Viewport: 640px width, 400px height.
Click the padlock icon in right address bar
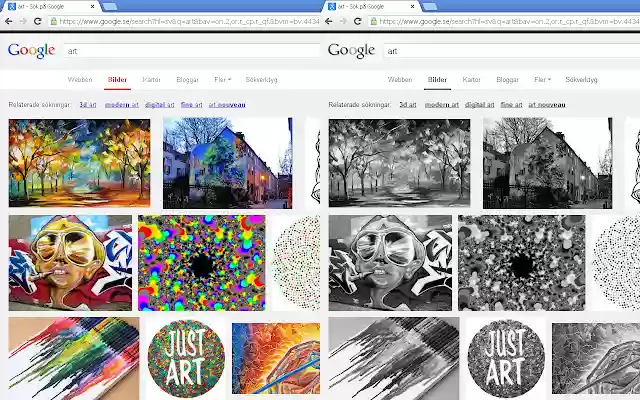pos(373,21)
